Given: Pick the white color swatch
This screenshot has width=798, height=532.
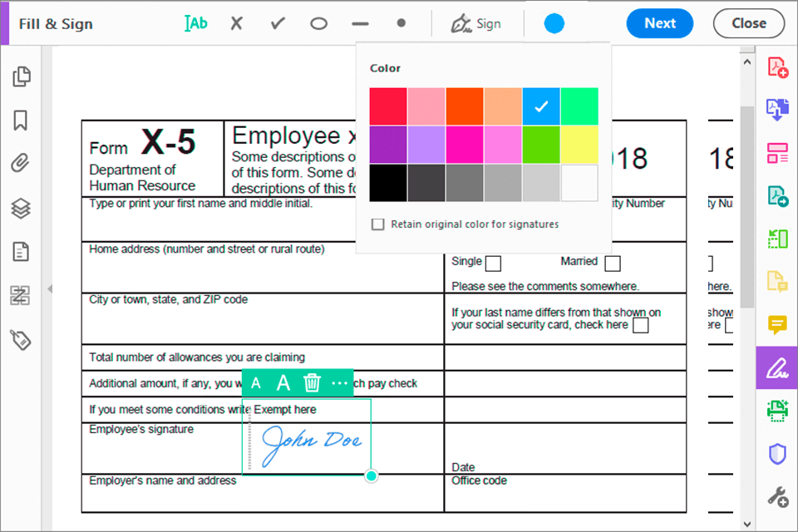Looking at the screenshot, I should [579, 183].
